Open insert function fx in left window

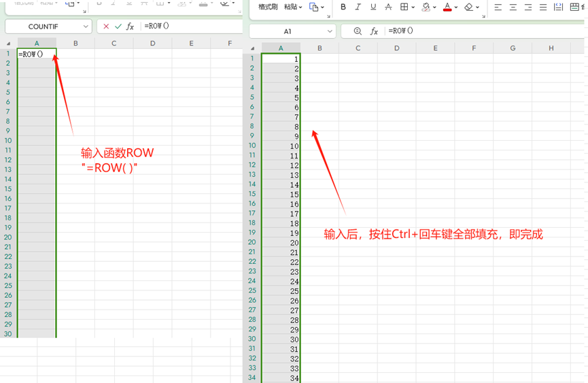coord(130,27)
